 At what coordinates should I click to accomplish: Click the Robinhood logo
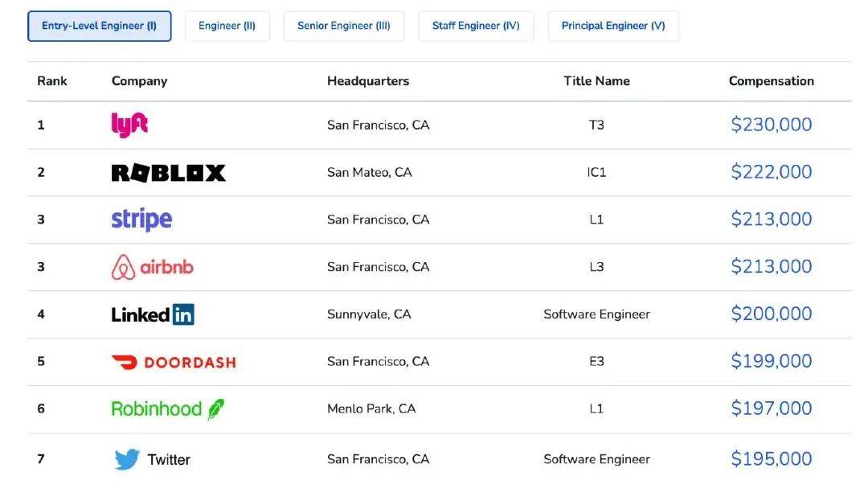point(167,409)
